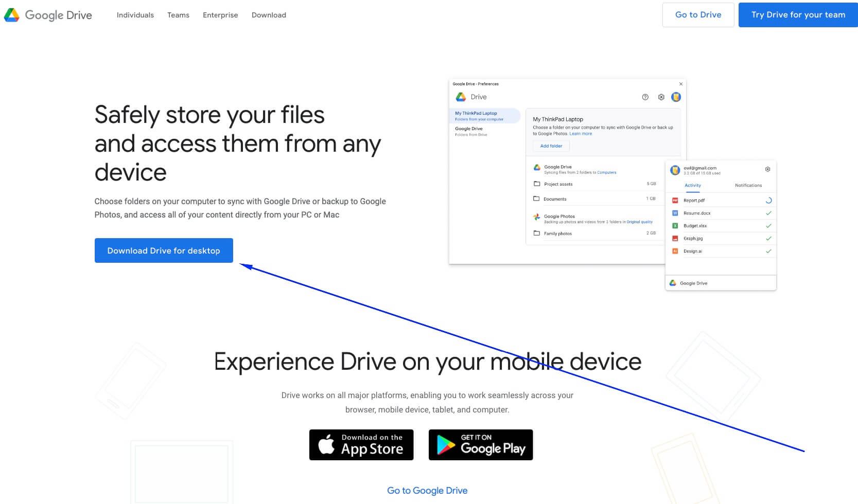The width and height of the screenshot is (858, 504).
Task: Click the Design.ai file row
Action: (x=721, y=251)
